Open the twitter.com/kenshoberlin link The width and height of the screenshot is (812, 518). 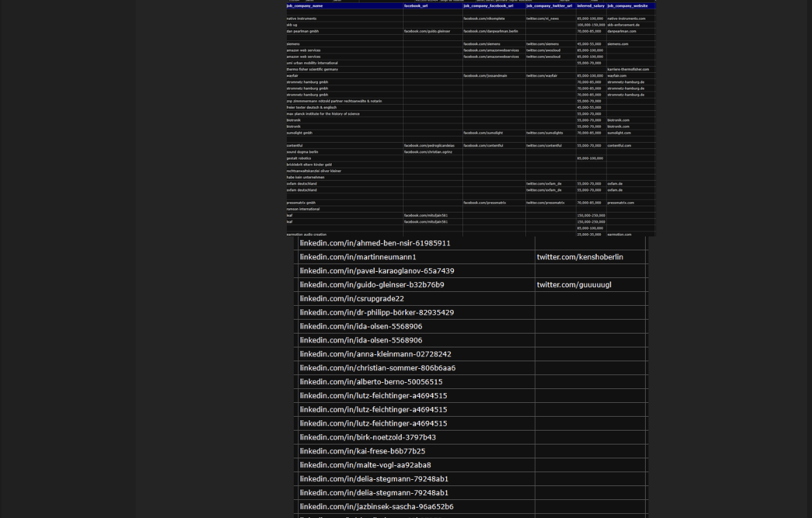[x=580, y=257]
